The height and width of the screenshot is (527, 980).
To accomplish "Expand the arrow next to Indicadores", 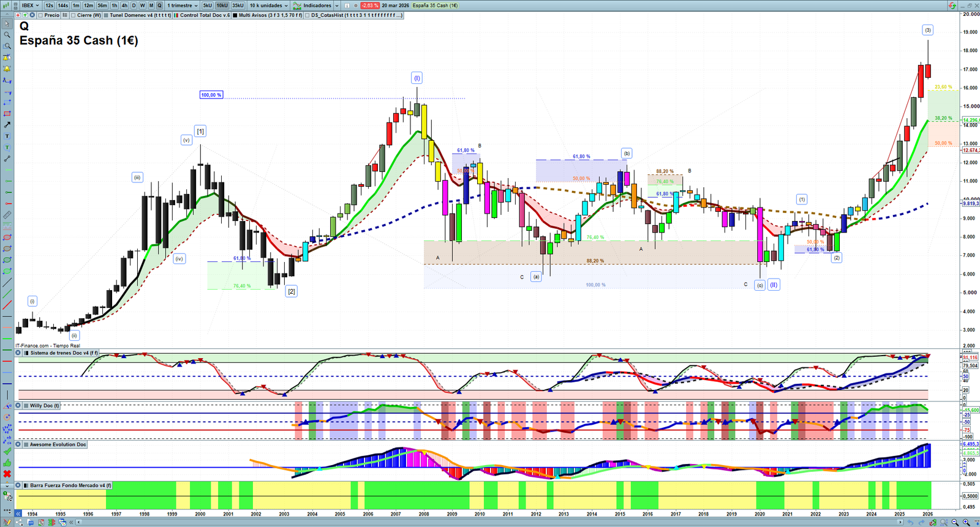I will 337,6.
